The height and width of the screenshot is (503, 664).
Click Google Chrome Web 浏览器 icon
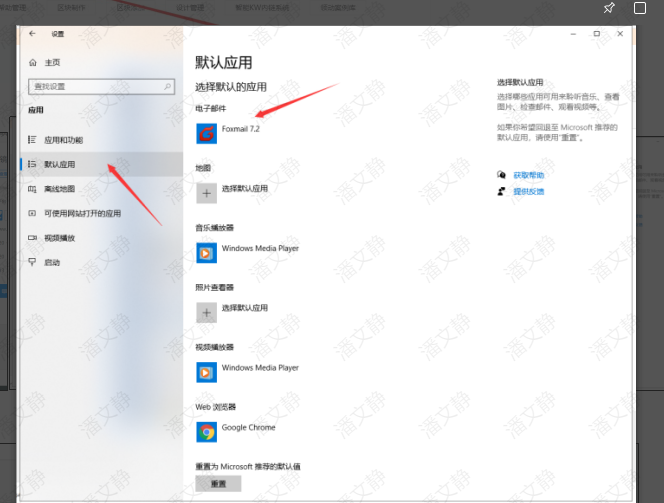[207, 432]
